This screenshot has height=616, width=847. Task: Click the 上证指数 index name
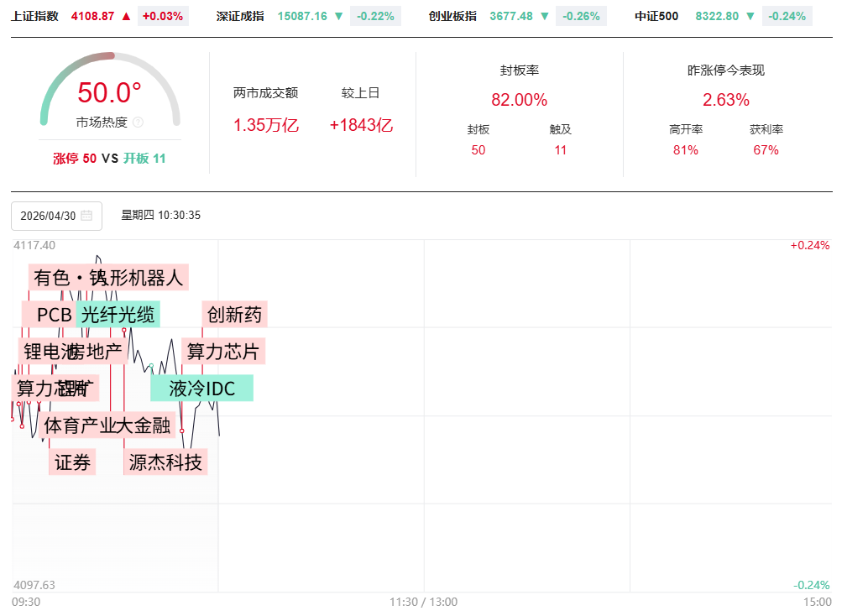click(34, 16)
